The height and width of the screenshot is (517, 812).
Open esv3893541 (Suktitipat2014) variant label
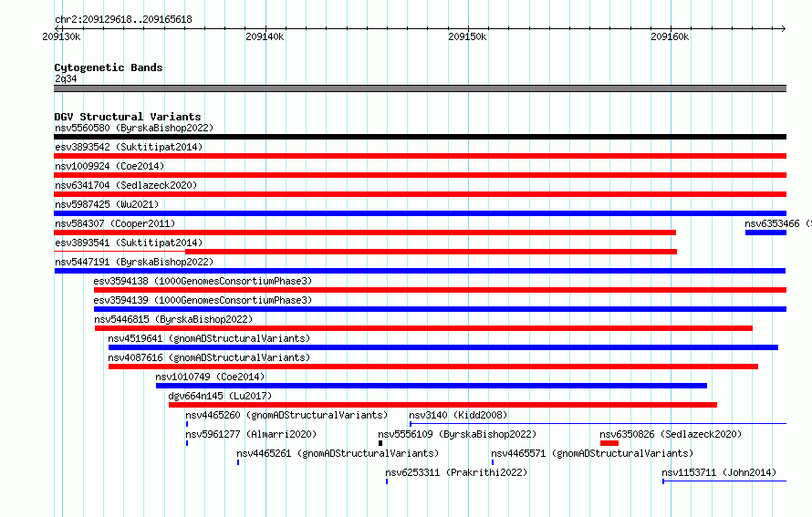point(129,243)
